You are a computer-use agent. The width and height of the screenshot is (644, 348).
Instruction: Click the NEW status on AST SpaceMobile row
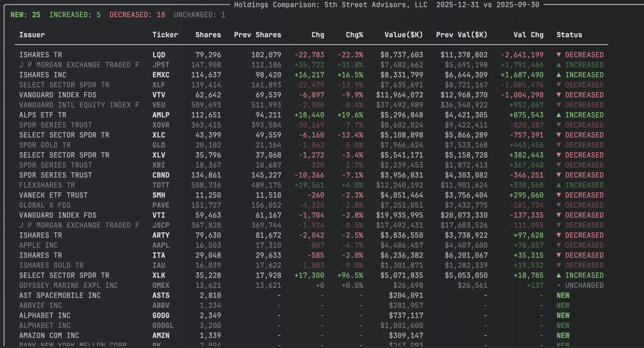tap(563, 295)
